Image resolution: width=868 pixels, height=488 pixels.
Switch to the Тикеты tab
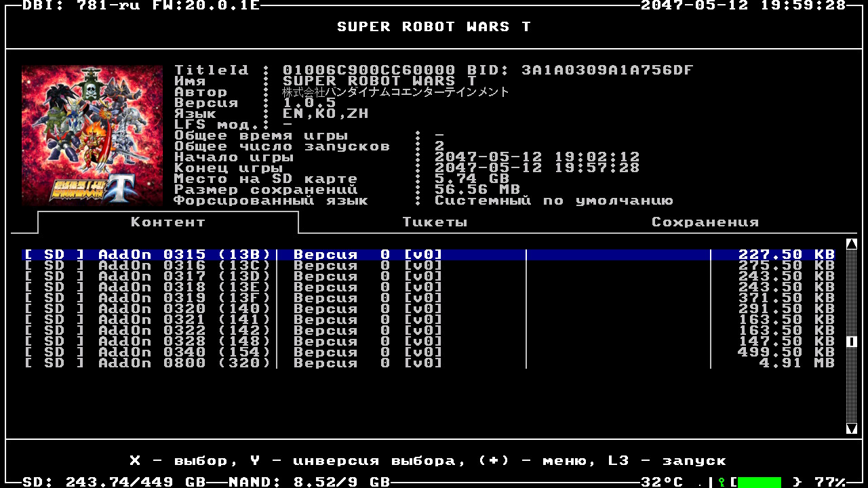[435, 222]
